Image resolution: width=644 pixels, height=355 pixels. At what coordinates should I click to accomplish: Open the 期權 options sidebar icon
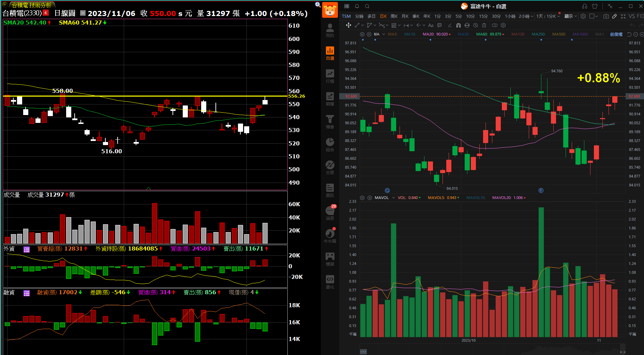tap(330, 99)
